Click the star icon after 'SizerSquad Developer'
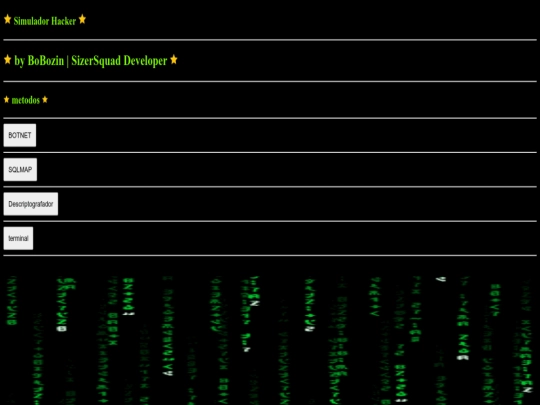Image resolution: width=540 pixels, height=405 pixels. point(174,60)
